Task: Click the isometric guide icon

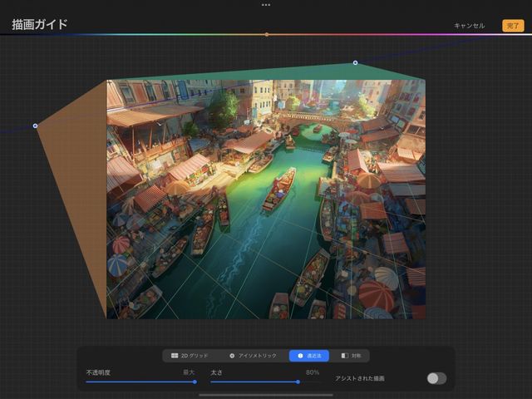Action: tap(232, 356)
